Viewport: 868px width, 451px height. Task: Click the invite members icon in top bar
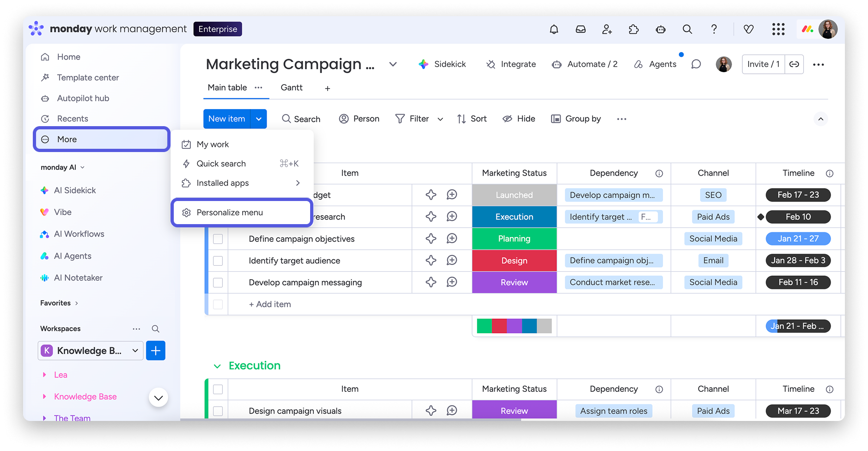point(607,30)
